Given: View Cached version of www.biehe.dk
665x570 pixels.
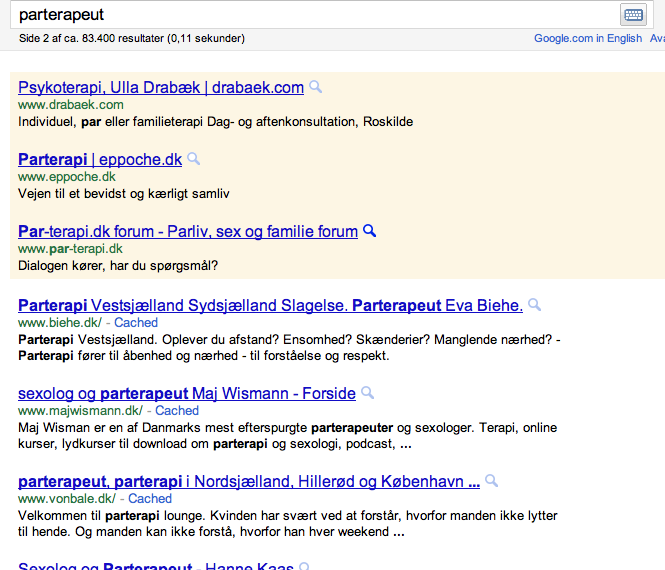Looking at the screenshot, I should pyautogui.click(x=136, y=323).
